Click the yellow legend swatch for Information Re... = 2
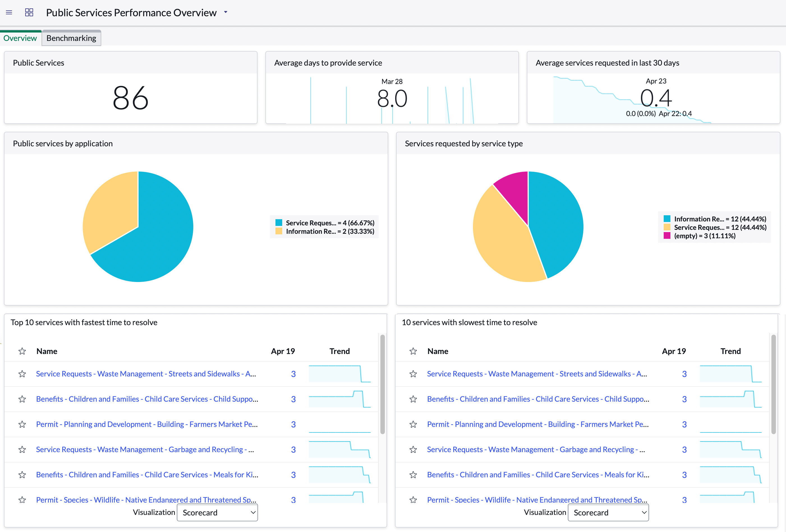The width and height of the screenshot is (786, 532). click(x=279, y=231)
